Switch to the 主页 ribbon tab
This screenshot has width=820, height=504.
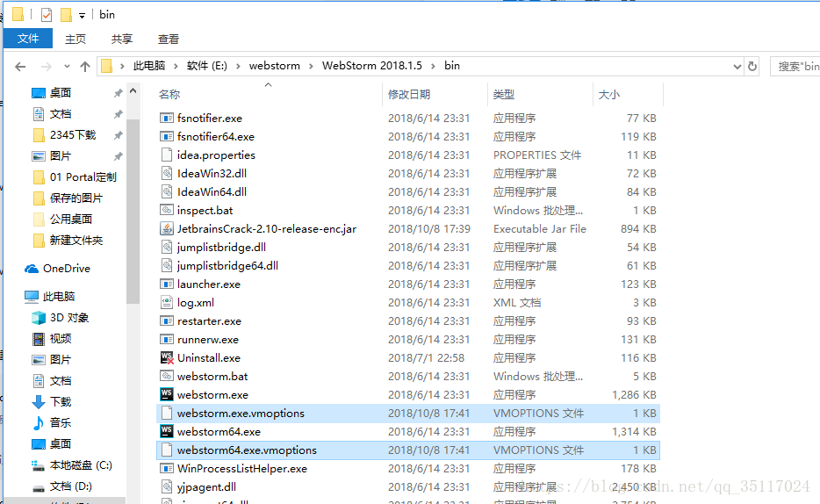[76, 40]
